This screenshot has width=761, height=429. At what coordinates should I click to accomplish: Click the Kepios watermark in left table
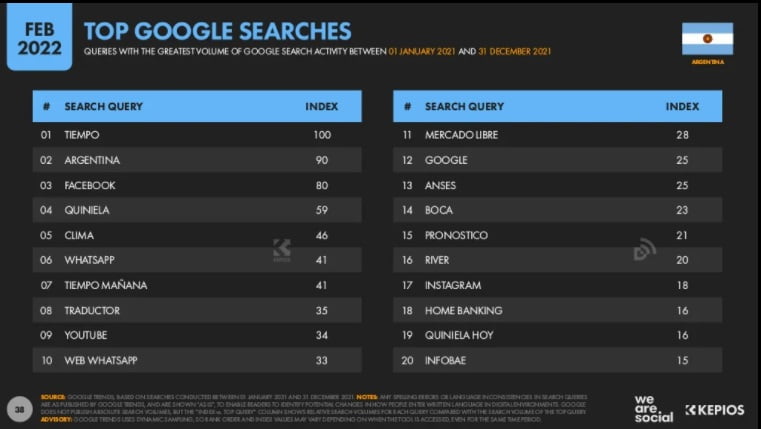281,250
